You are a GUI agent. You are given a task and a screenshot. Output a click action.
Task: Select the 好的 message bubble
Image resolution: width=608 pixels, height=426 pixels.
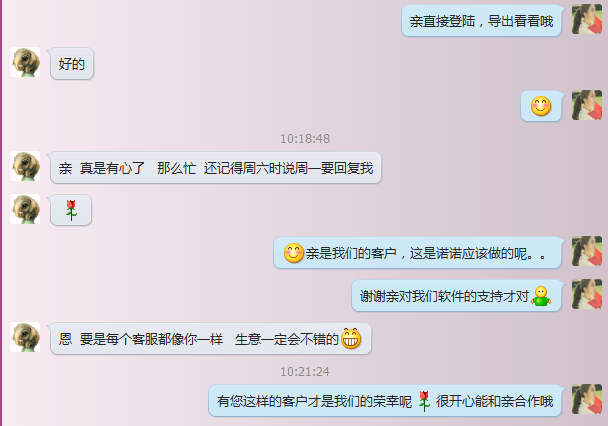click(72, 64)
